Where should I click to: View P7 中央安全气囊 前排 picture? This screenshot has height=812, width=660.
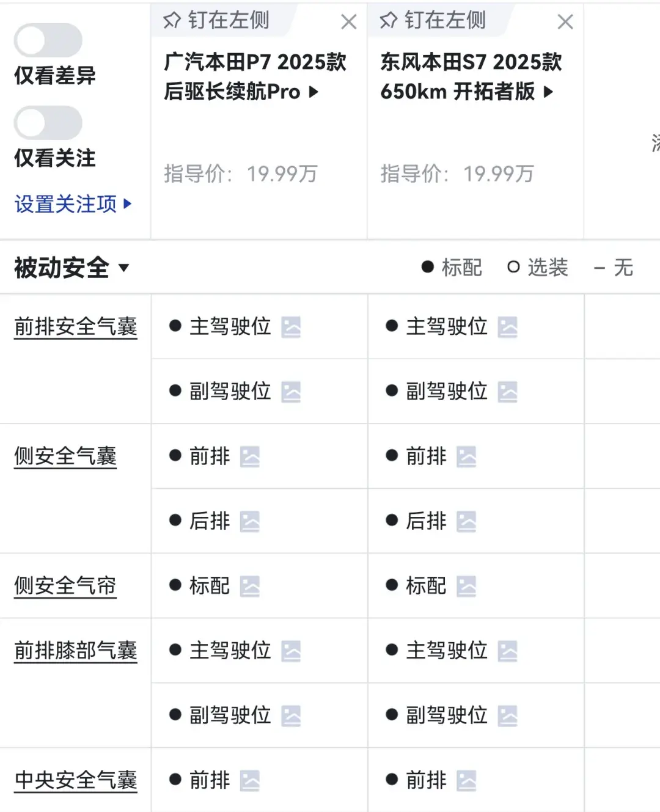point(249,780)
